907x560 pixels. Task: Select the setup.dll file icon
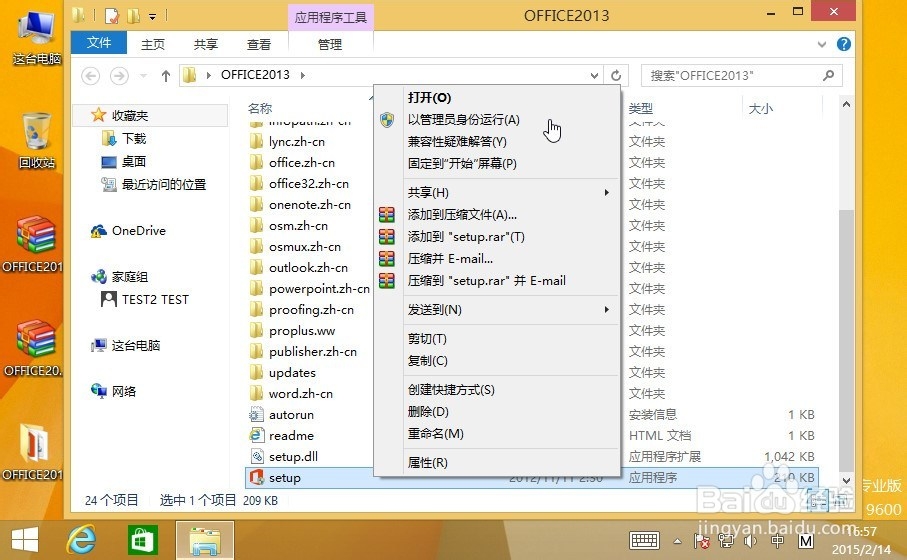point(257,456)
